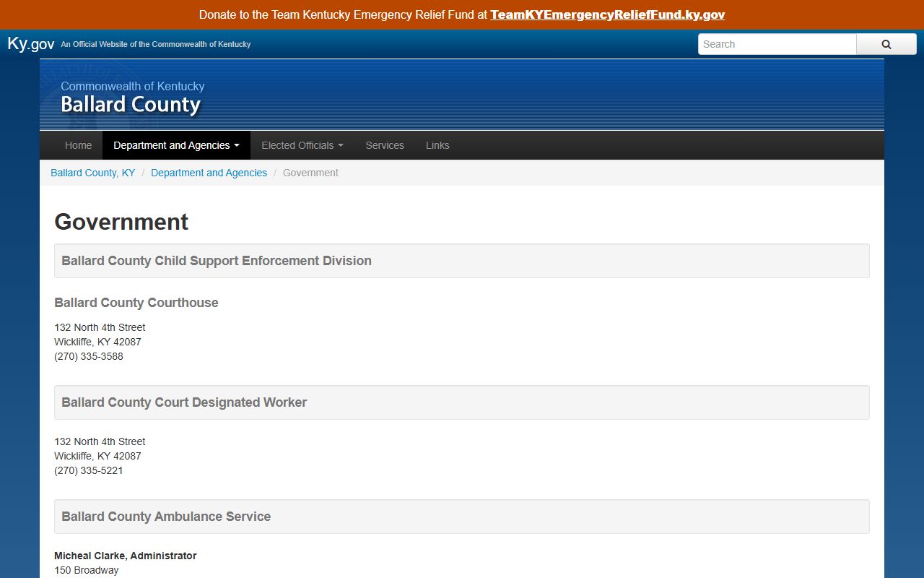Open the Links menu item

437,145
